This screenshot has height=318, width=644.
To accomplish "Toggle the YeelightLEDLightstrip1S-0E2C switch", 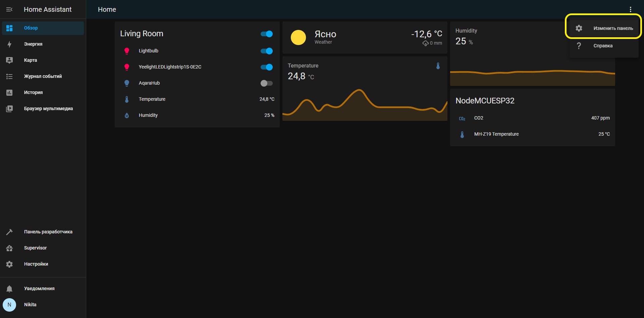I will (267, 67).
